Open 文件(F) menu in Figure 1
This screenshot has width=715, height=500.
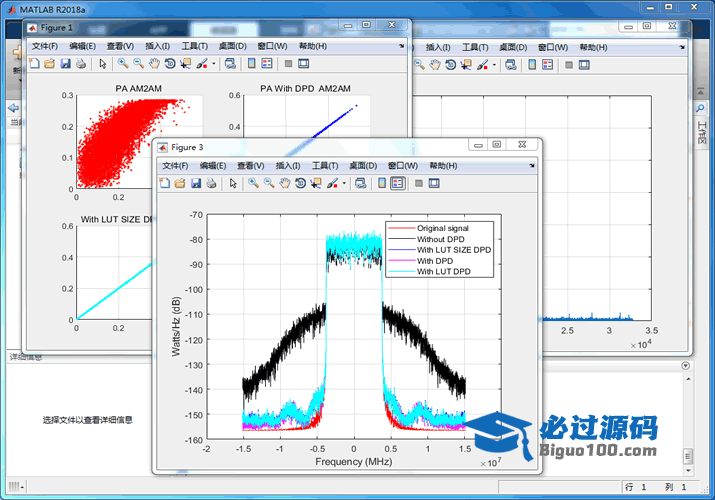pyautogui.click(x=45, y=46)
